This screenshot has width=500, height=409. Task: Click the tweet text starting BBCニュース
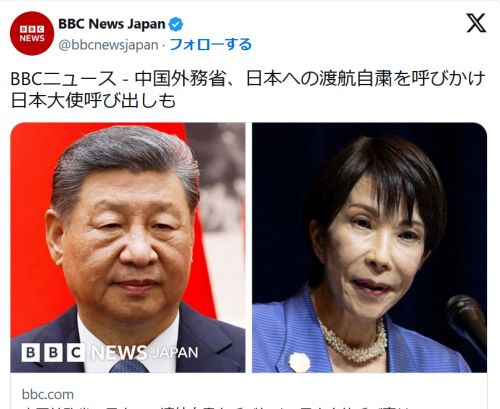pos(248,89)
